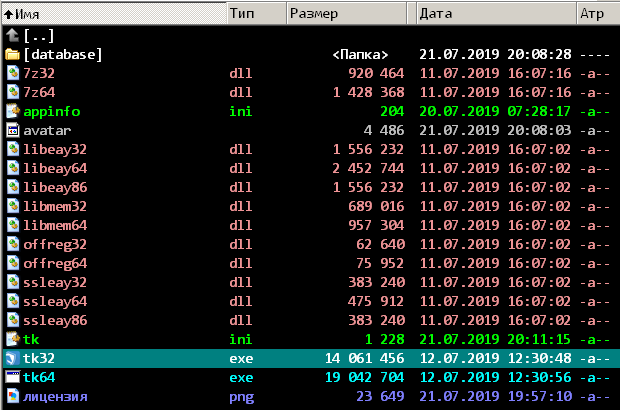Screen dimensions: 620x410
Task: Select the offreg32 file name
Action: 55,244
